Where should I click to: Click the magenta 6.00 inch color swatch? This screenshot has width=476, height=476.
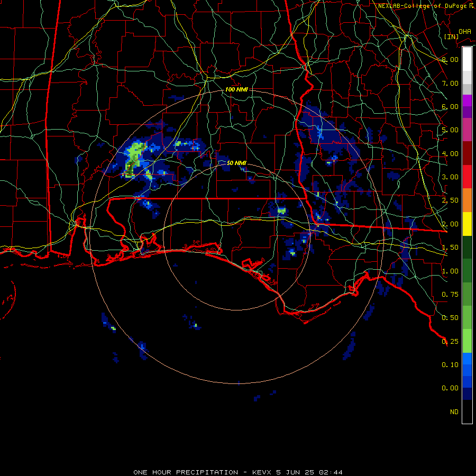[467, 100]
